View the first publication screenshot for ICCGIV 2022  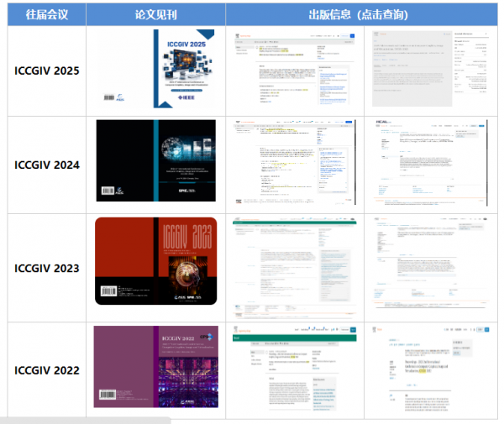[295, 369]
